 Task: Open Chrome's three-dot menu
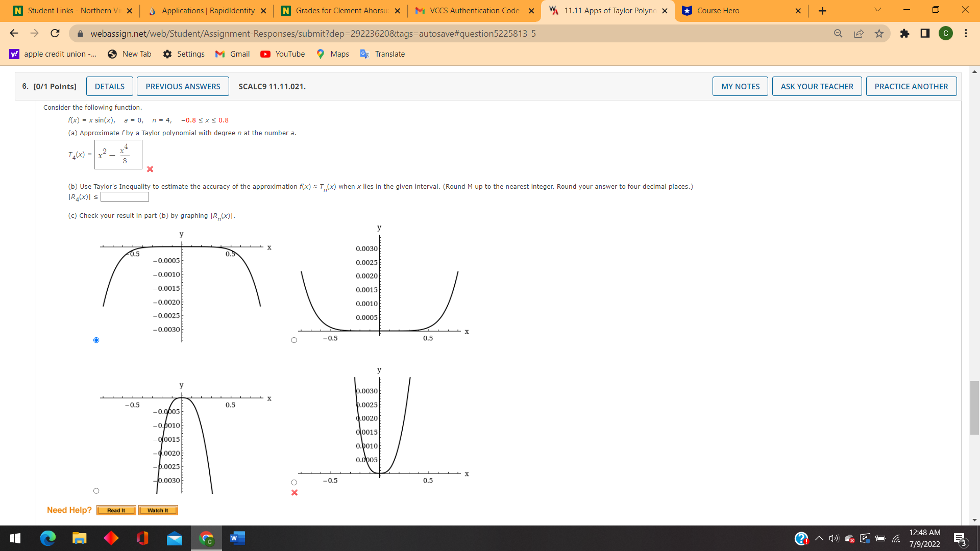click(966, 33)
